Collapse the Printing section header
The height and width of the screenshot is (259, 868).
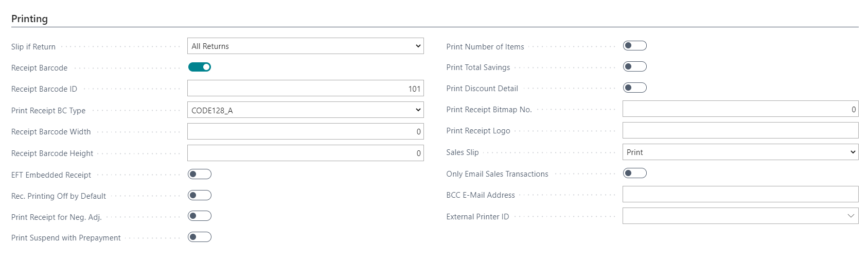pos(30,19)
